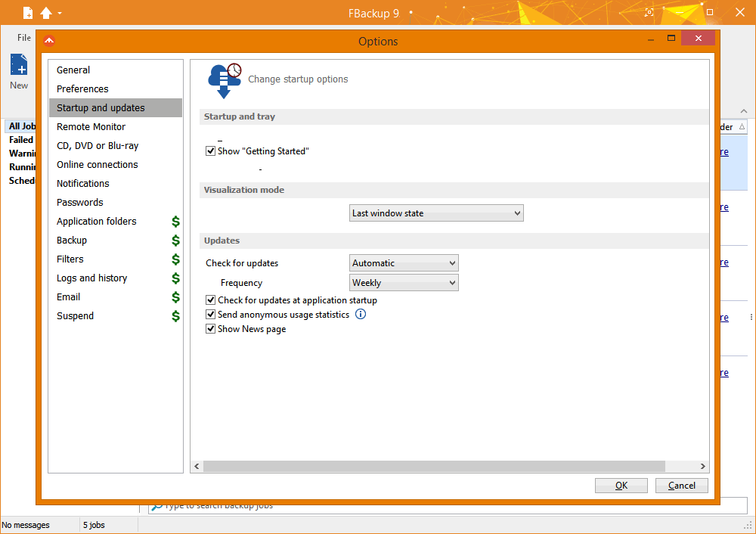Screen dimensions: 756x534
Task: Collapse the ribbon with the chevron up
Action: [744, 111]
